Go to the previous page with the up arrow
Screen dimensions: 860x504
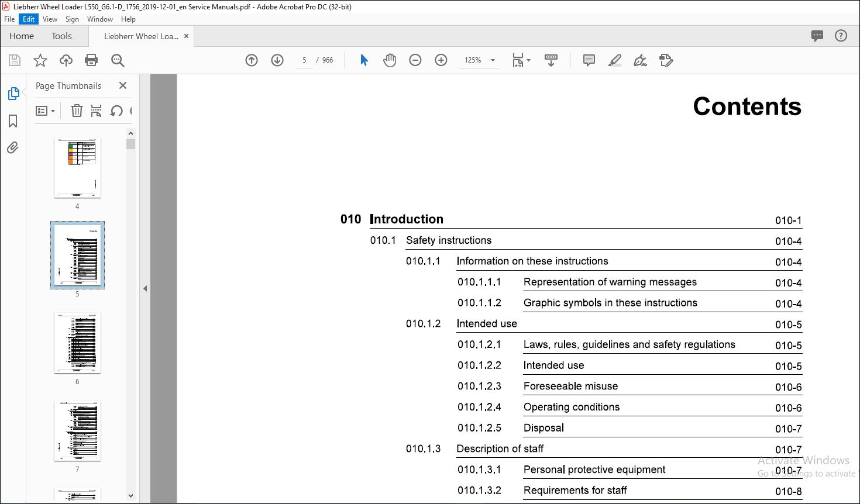point(252,60)
